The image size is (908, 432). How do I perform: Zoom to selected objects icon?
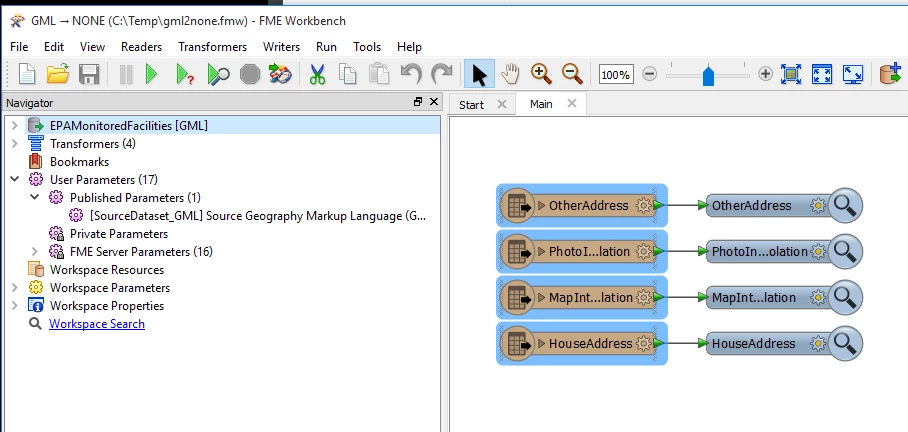pos(790,75)
